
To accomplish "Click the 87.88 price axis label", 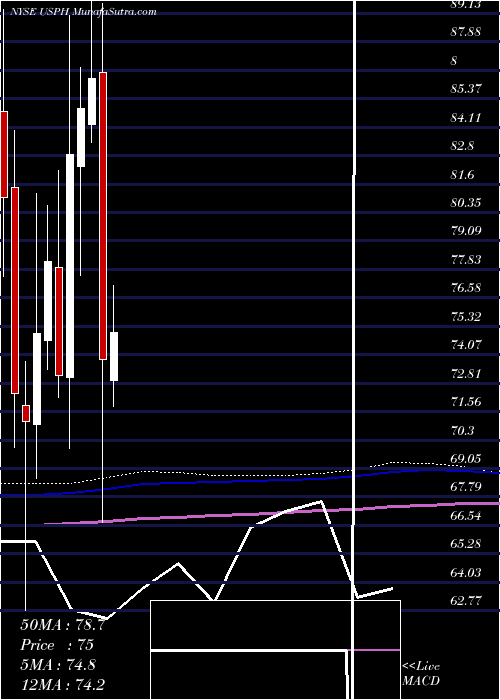I will tap(466, 32).
